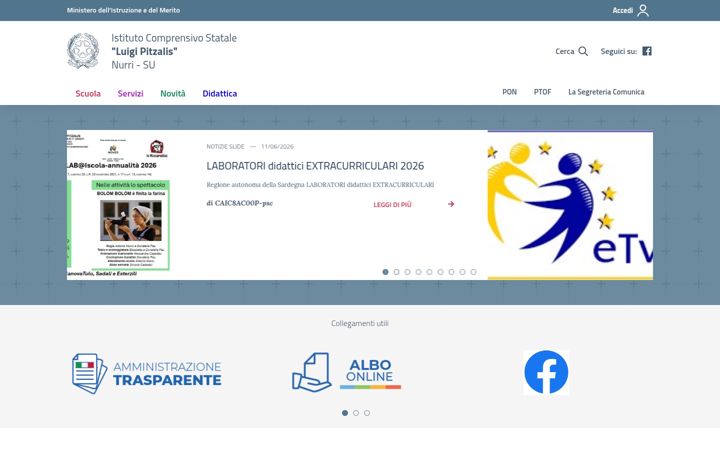Click the Leggi di più arrow icon
720x450 pixels.
(x=451, y=204)
